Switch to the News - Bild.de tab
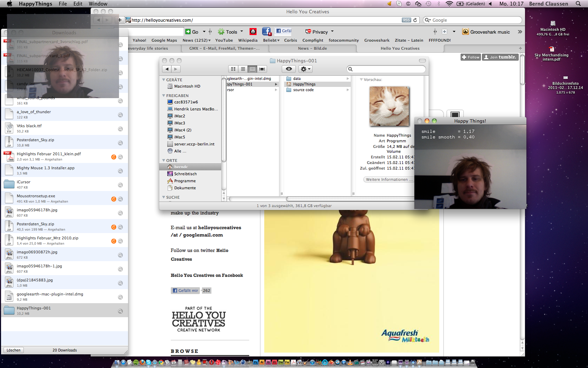588x368 pixels. pyautogui.click(x=312, y=48)
